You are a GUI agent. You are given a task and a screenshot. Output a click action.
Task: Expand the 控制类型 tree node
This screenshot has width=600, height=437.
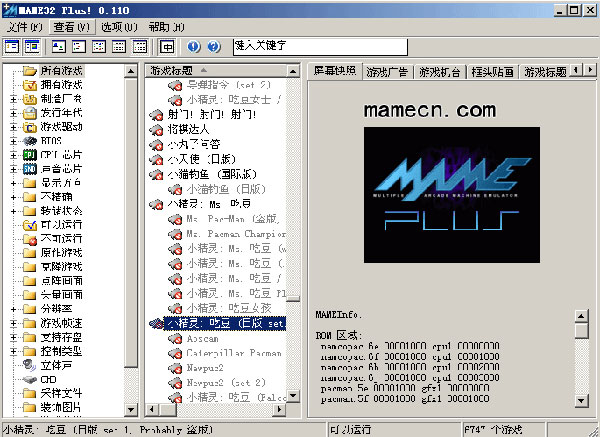pyautogui.click(x=13, y=351)
